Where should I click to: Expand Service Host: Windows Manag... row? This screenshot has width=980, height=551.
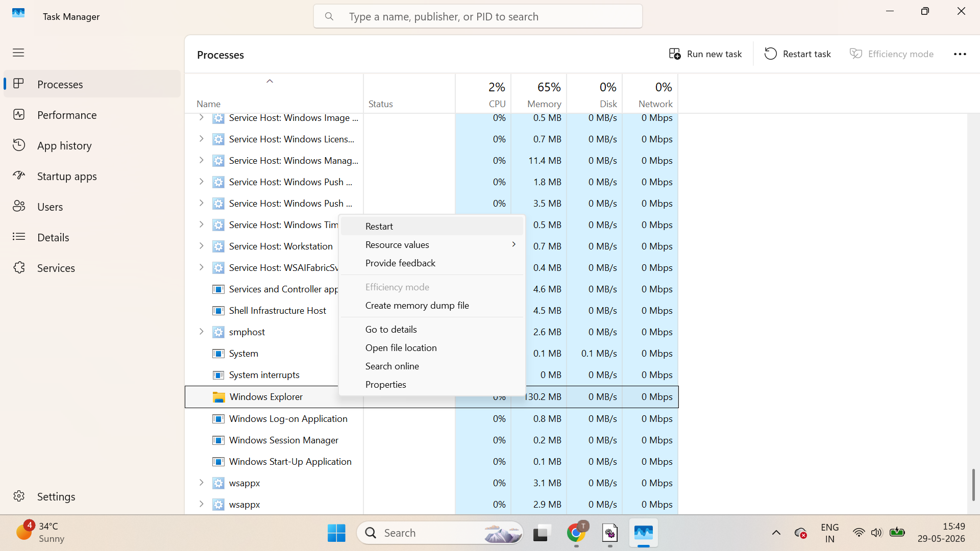201,160
